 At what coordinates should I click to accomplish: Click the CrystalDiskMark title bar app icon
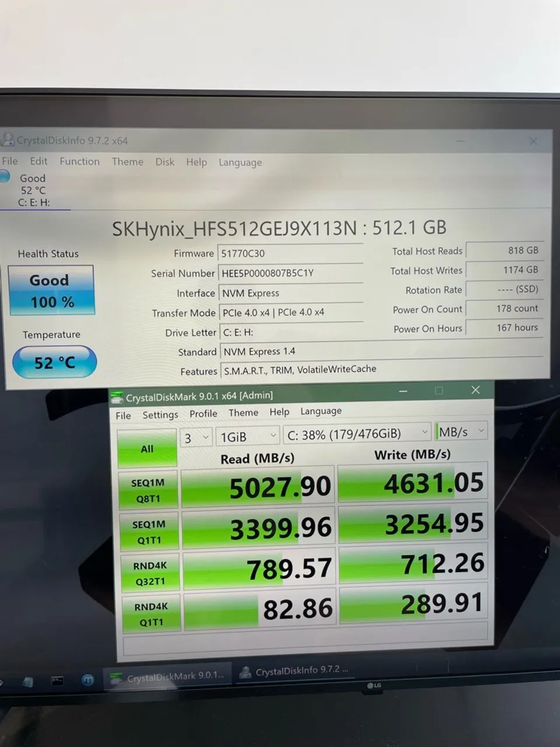tap(117, 398)
